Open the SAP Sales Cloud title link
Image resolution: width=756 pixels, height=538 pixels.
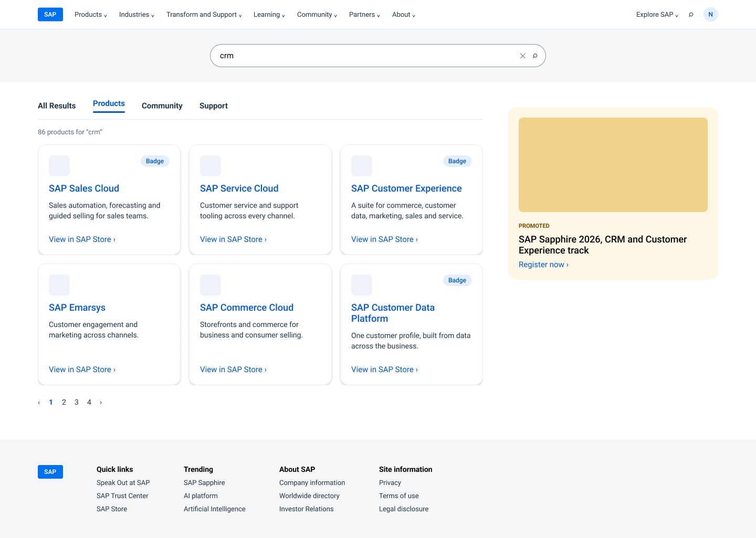[84, 188]
